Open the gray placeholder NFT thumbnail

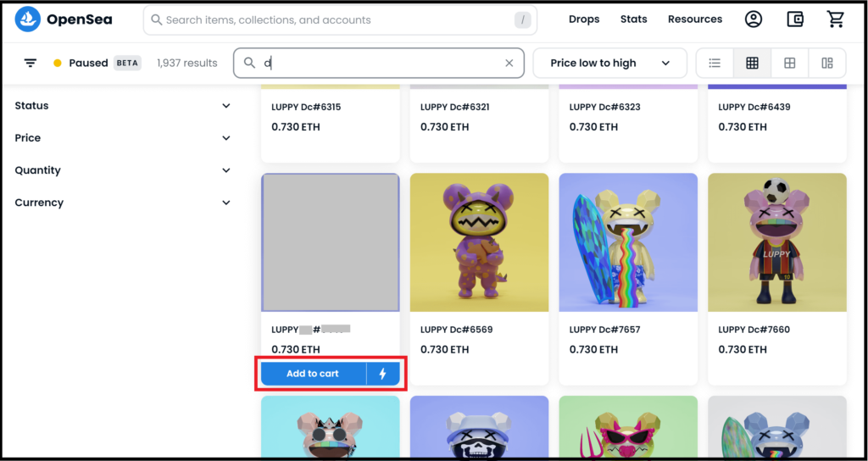(x=331, y=242)
